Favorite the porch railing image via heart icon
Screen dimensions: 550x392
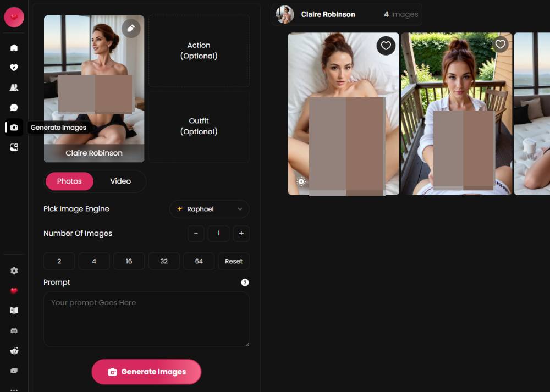500,44
